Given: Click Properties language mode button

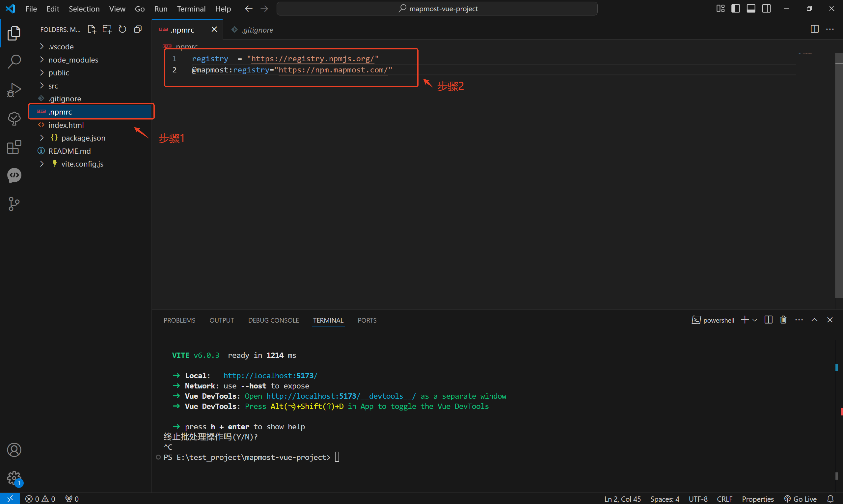Looking at the screenshot, I should click(757, 499).
